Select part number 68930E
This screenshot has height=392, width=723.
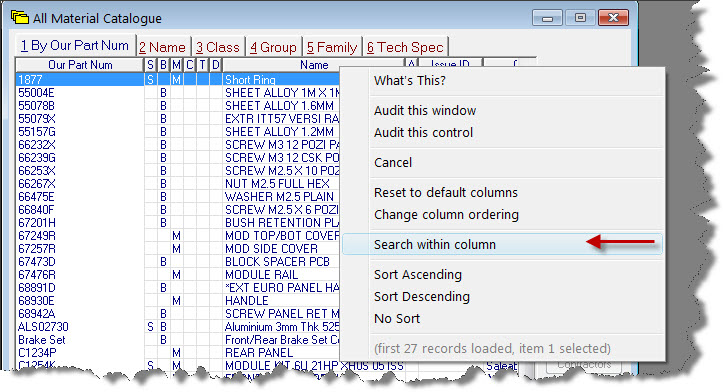36,301
